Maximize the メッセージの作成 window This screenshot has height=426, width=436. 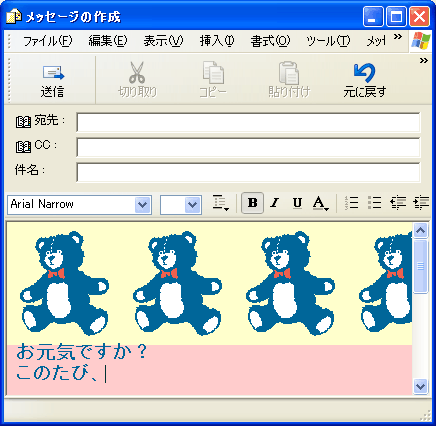[396, 16]
